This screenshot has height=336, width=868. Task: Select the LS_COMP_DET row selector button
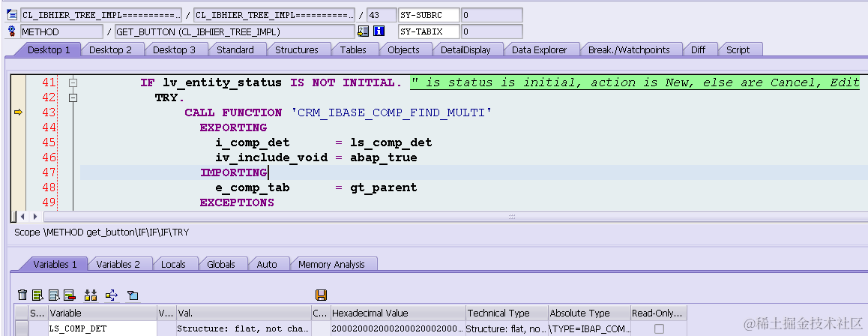(21, 328)
